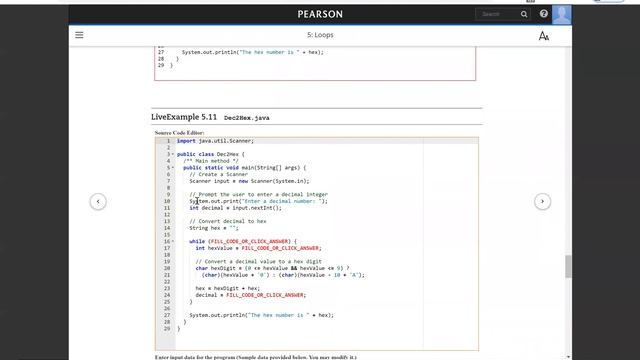
Task: Click the '// Prompt the user' comment line
Action: click(258, 195)
